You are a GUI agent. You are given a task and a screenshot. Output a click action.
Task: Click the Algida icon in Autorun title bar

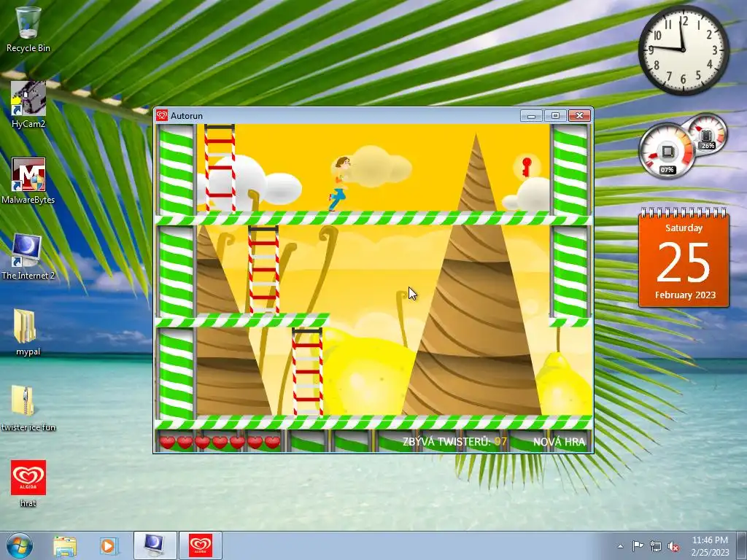click(x=162, y=116)
